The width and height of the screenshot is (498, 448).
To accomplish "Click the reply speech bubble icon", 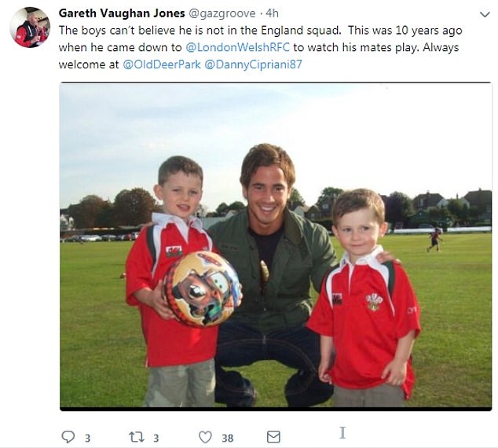I will click(x=68, y=436).
